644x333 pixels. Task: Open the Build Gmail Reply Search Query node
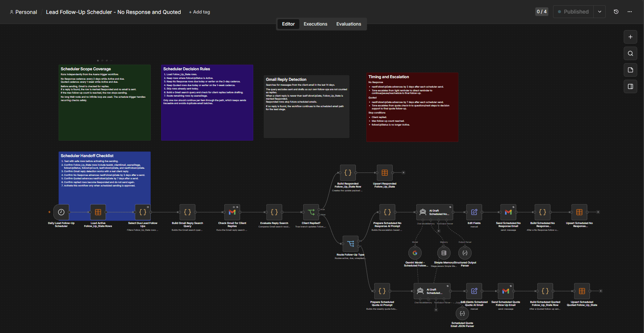(x=187, y=212)
